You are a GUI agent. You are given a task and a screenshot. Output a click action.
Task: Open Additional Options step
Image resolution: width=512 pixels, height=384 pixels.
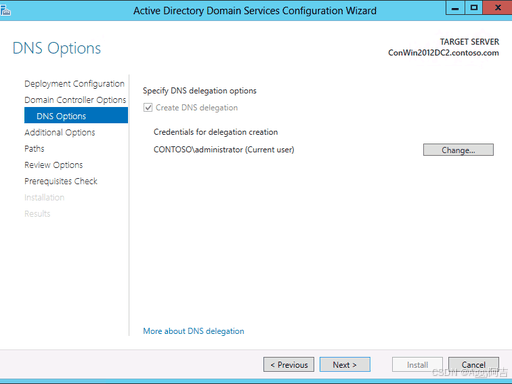point(60,132)
